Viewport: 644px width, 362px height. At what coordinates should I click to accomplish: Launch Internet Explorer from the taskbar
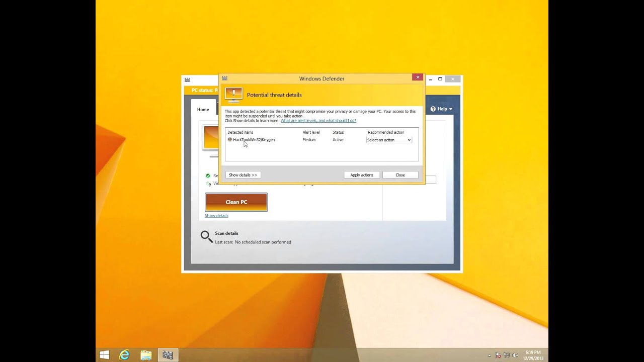click(x=124, y=355)
